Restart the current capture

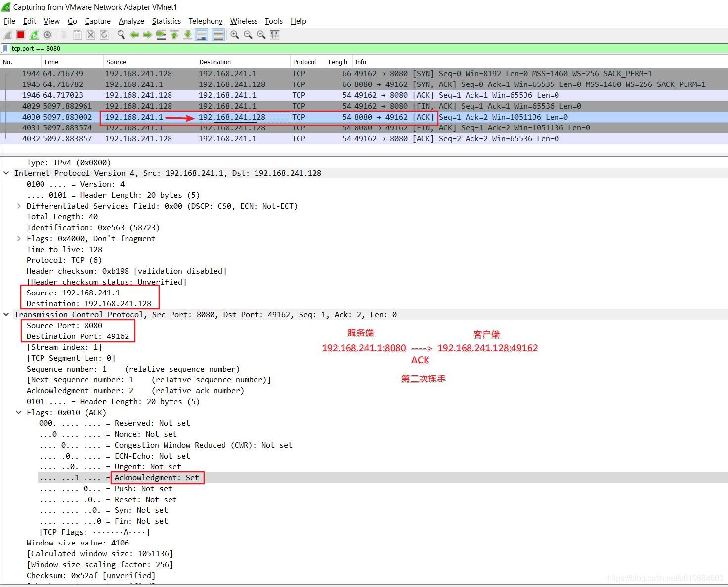[34, 35]
